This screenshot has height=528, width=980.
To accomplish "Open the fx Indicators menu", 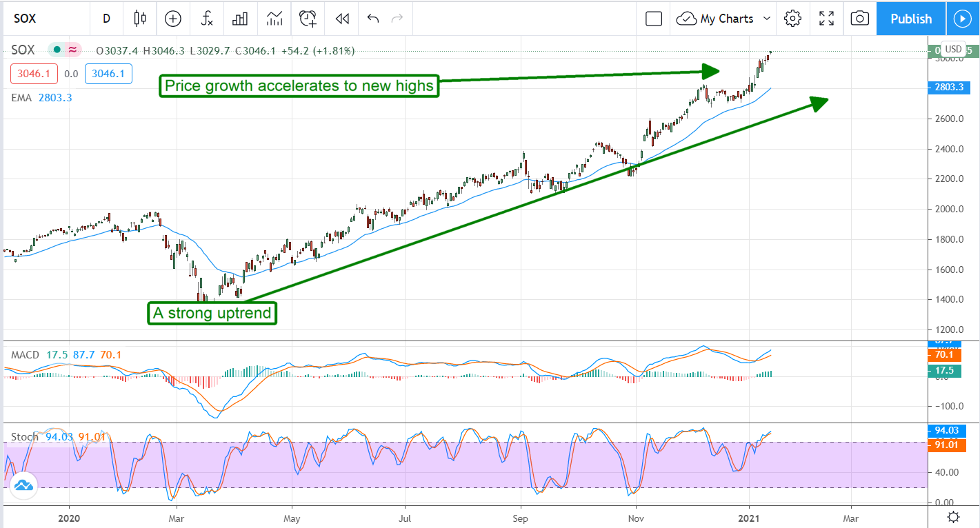I will (206, 19).
